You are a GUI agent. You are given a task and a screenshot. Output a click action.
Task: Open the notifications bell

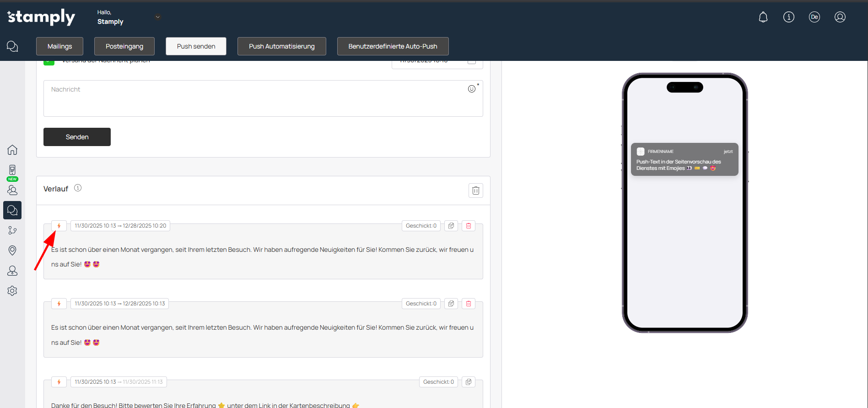coord(763,17)
